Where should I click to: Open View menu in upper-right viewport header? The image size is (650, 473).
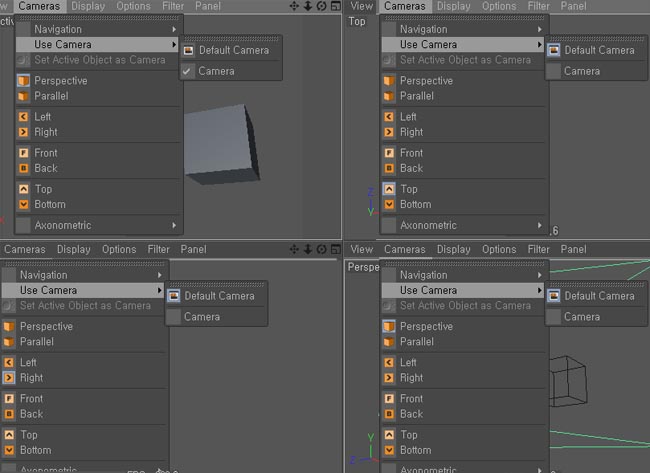click(x=361, y=6)
